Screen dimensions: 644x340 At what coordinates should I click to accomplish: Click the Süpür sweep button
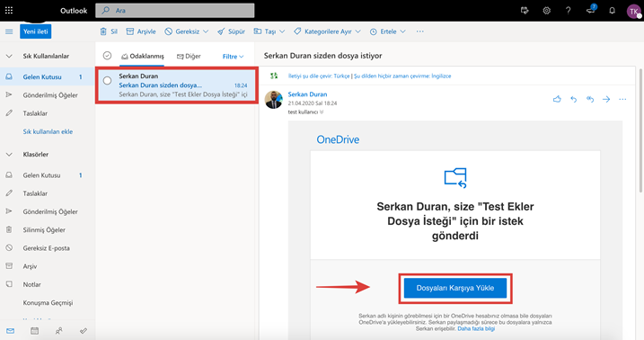(231, 31)
